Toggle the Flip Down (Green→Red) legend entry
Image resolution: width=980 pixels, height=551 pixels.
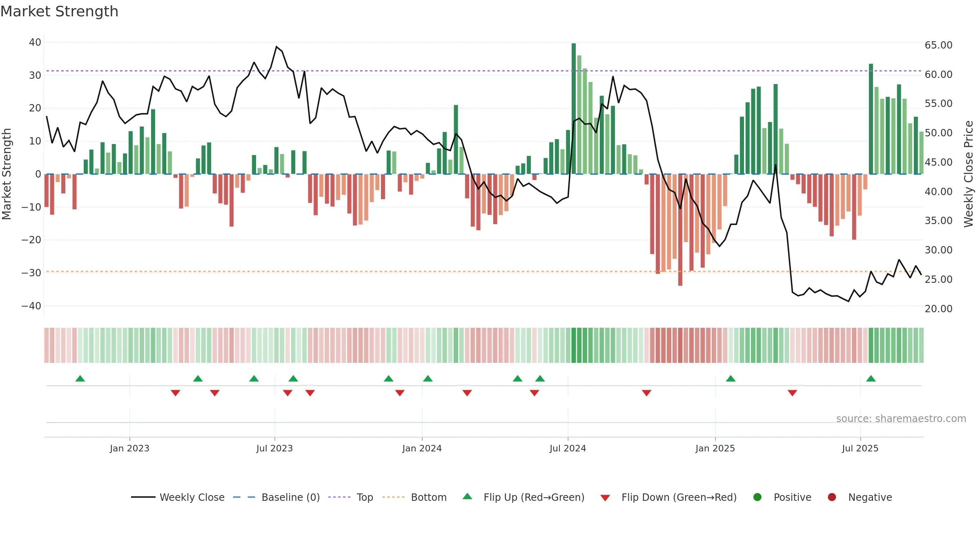pos(668,497)
